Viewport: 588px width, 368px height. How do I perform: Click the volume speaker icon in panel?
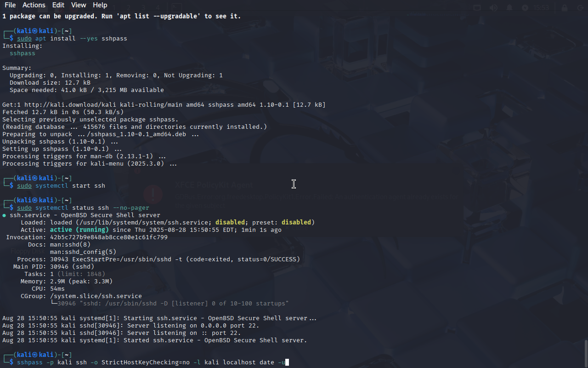pos(493,8)
